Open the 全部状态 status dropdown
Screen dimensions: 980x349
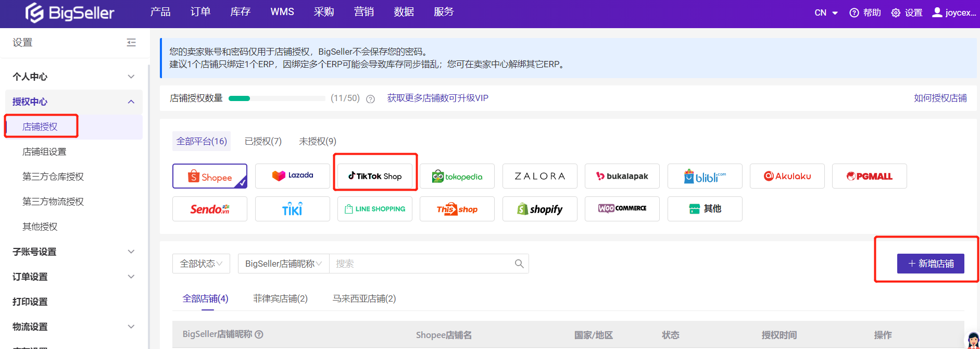(201, 264)
